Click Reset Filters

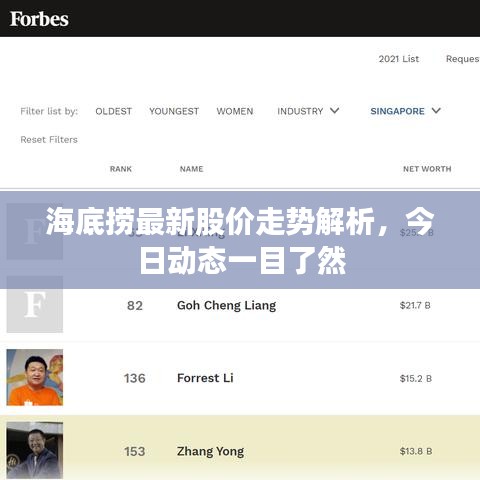49,139
